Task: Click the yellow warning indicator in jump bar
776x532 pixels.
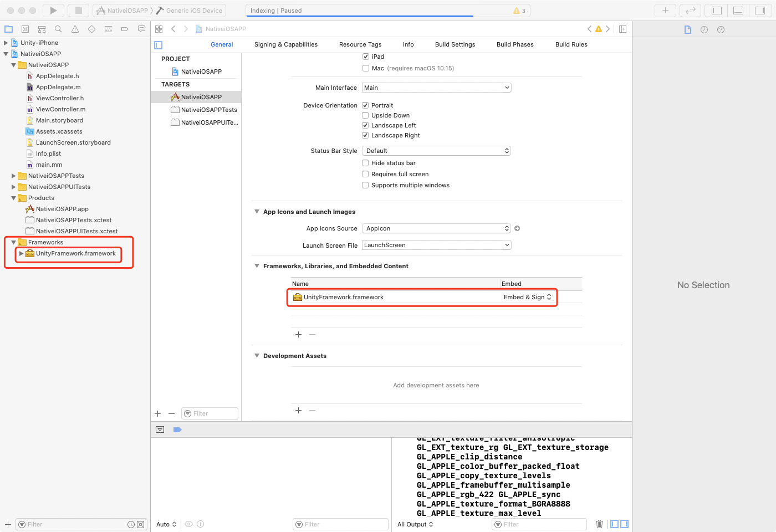Action: pyautogui.click(x=599, y=29)
